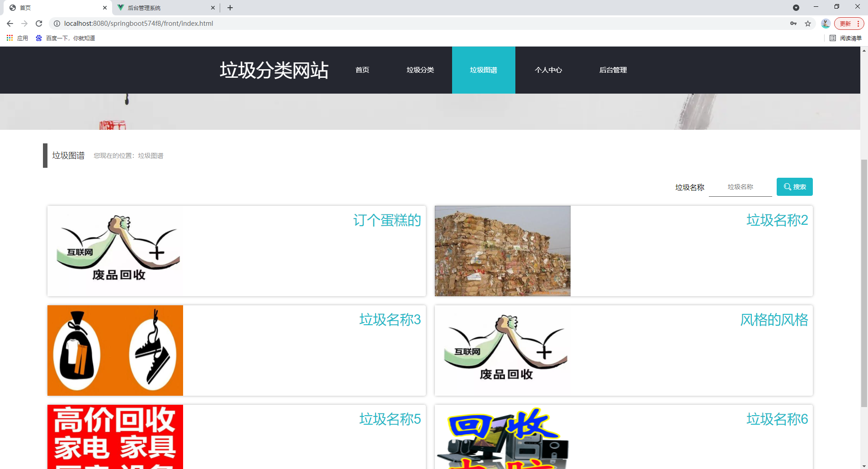
Task: Click the 搜索 search button
Action: [x=794, y=187]
